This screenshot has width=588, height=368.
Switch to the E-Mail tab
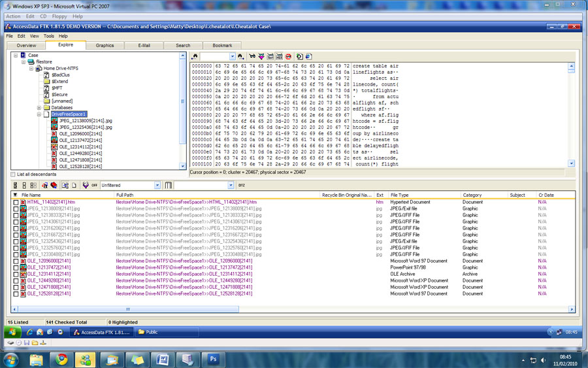(x=144, y=45)
